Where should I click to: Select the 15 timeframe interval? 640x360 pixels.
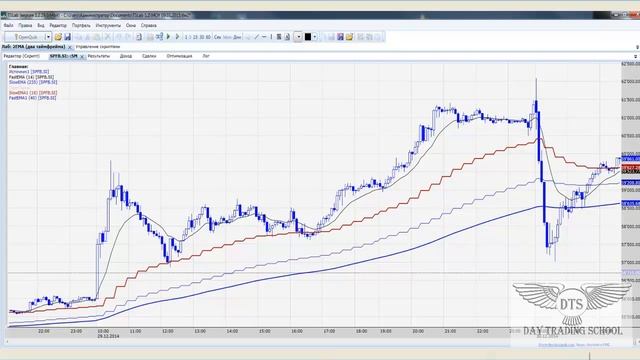195,37
